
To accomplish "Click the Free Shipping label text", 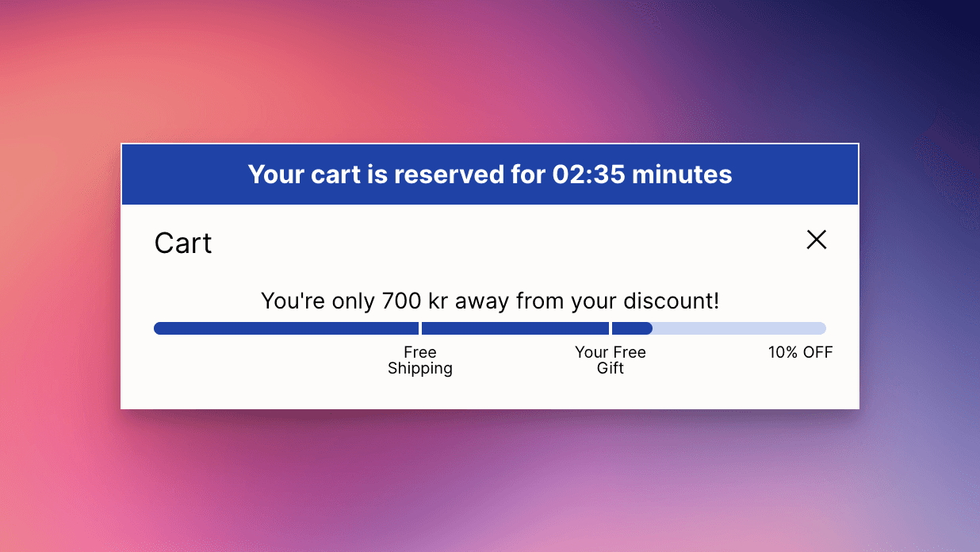I will click(x=420, y=360).
